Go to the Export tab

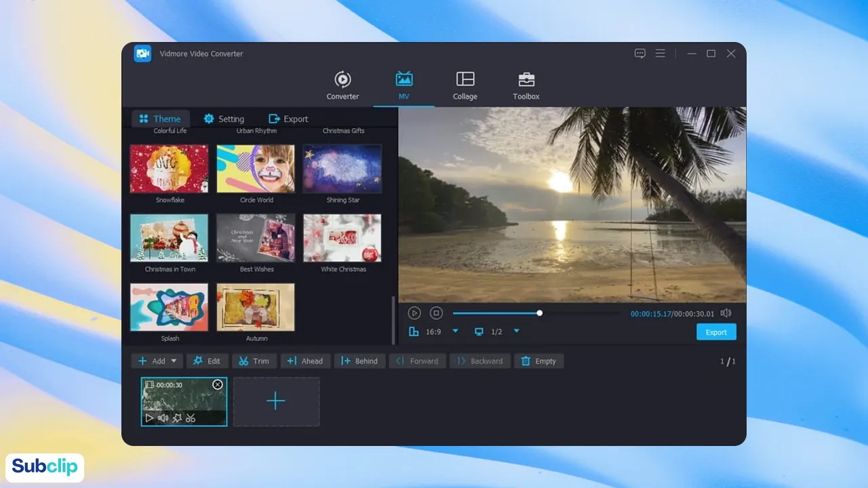click(288, 119)
